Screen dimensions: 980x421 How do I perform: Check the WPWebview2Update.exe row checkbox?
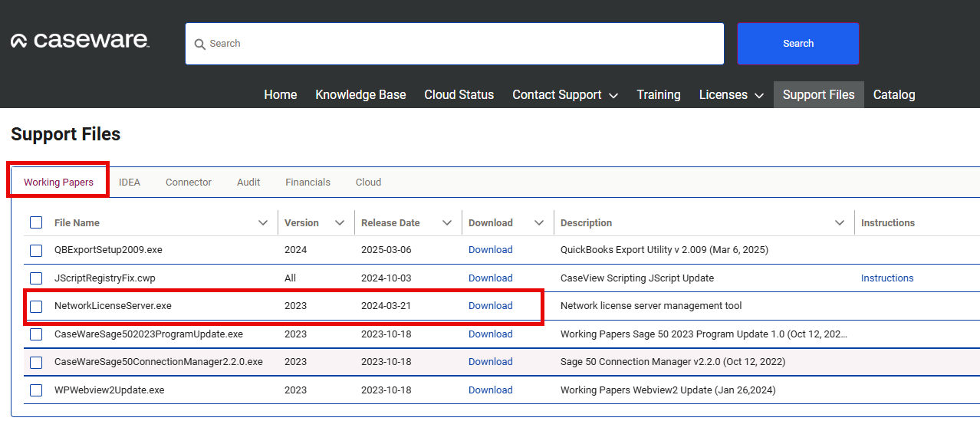36,390
